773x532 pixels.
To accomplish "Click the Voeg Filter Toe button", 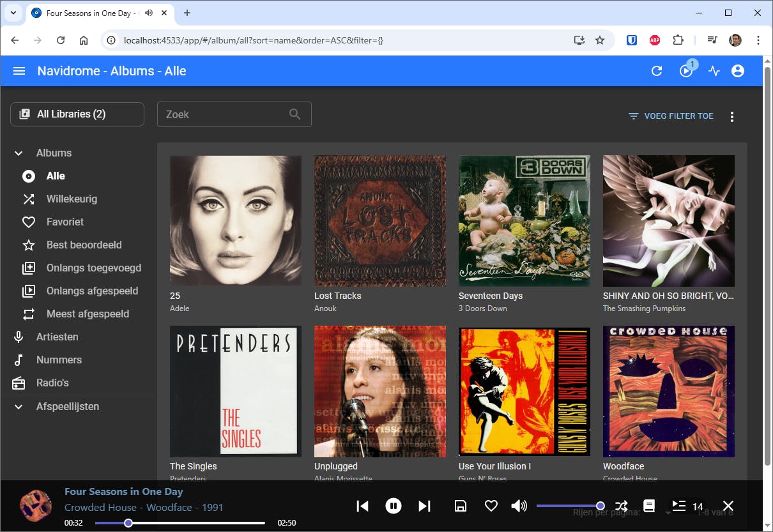I will coord(671,116).
